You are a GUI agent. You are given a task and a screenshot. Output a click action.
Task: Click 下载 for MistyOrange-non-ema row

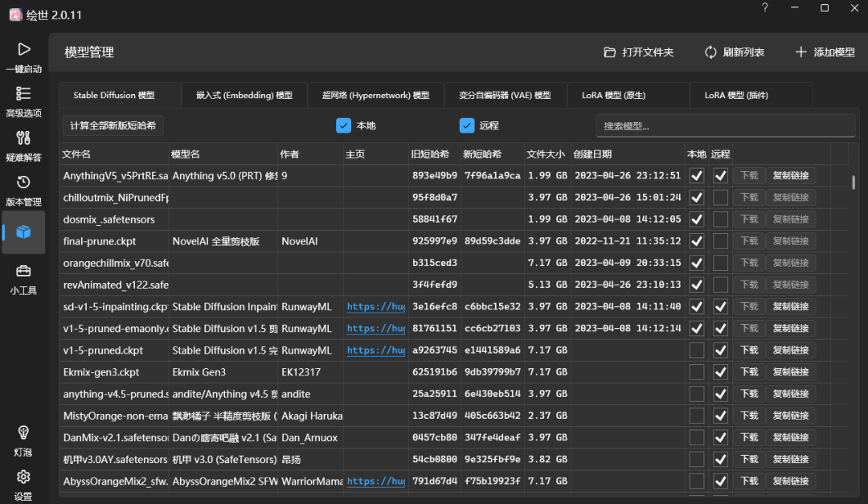pos(749,416)
